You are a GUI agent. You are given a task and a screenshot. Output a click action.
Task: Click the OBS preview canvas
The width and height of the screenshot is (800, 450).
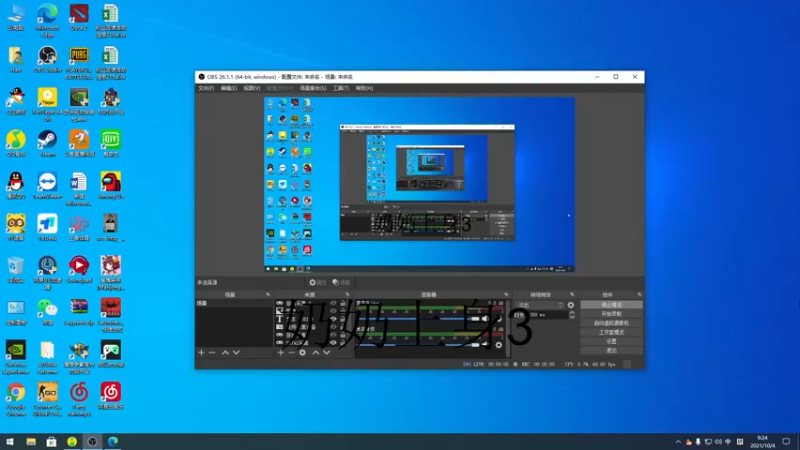coord(419,185)
